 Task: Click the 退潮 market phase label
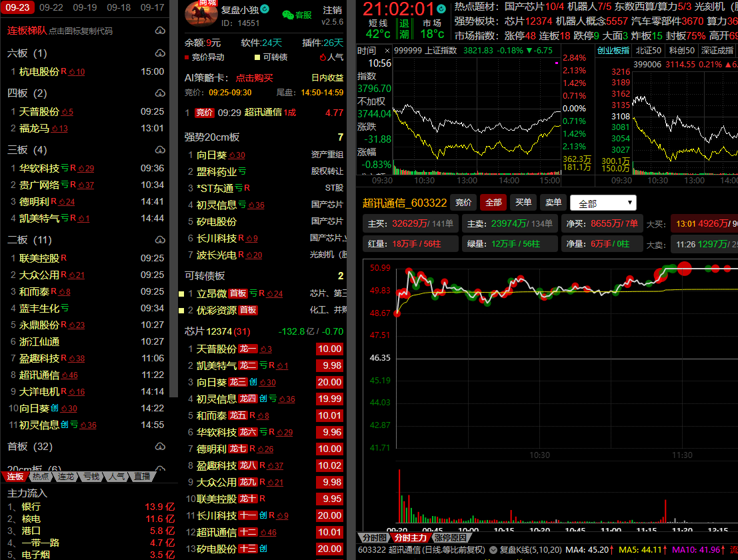pyautogui.click(x=404, y=29)
